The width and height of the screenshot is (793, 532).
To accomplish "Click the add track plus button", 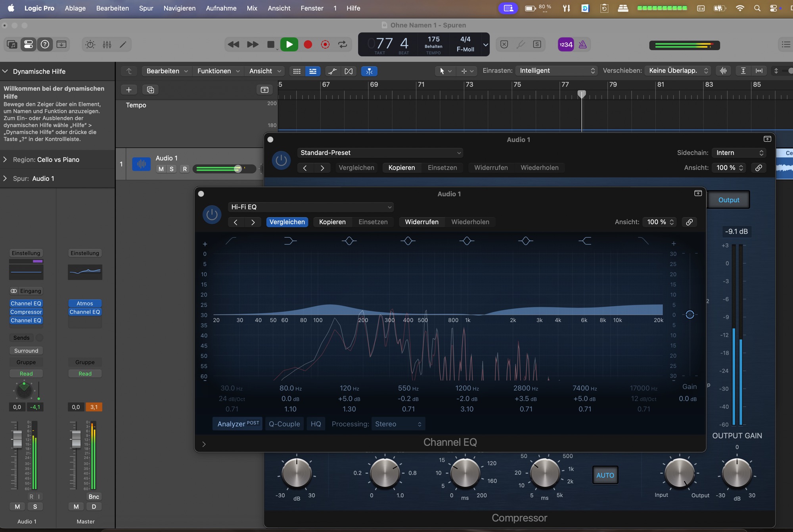I will click(129, 90).
